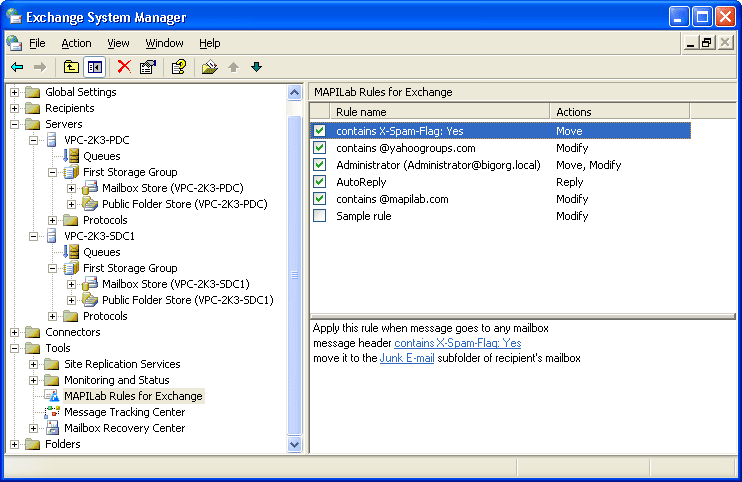This screenshot has height=482, width=742.
Task: Open the Window menu
Action: point(164,43)
